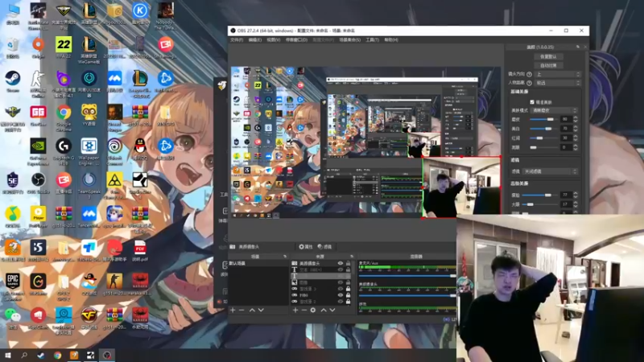Select the Recycle Bin desktop icon

click(13, 47)
